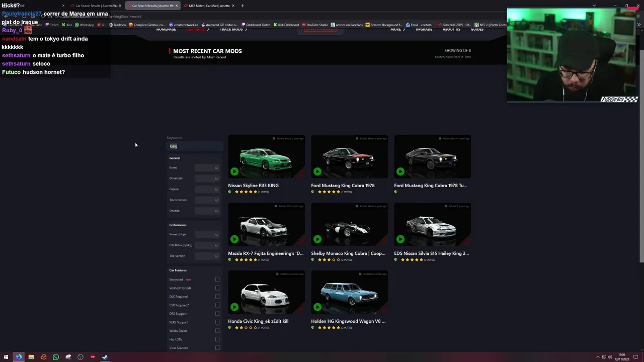The height and width of the screenshot is (362, 644).
Task: Enable KERS Support filter
Action: pyautogui.click(x=217, y=322)
